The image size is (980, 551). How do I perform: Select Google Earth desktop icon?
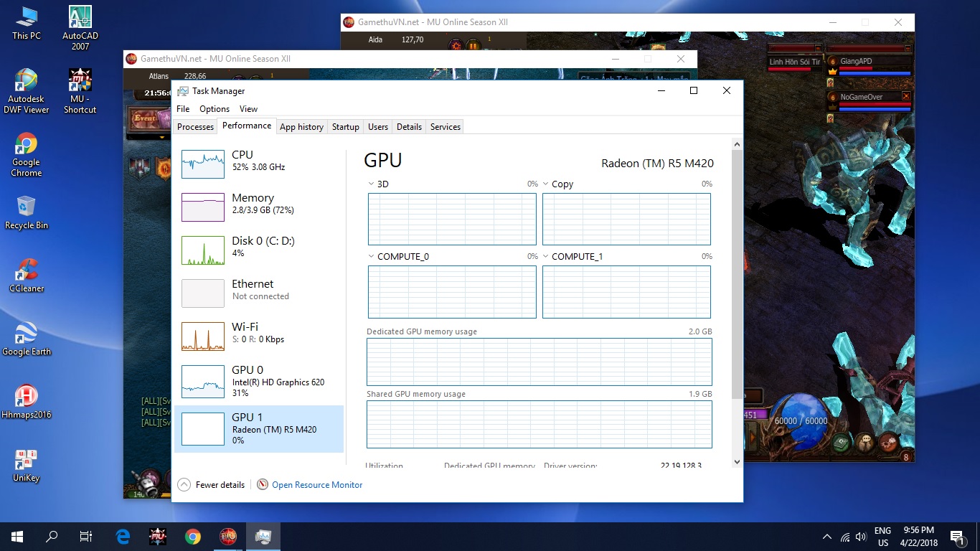pos(26,339)
